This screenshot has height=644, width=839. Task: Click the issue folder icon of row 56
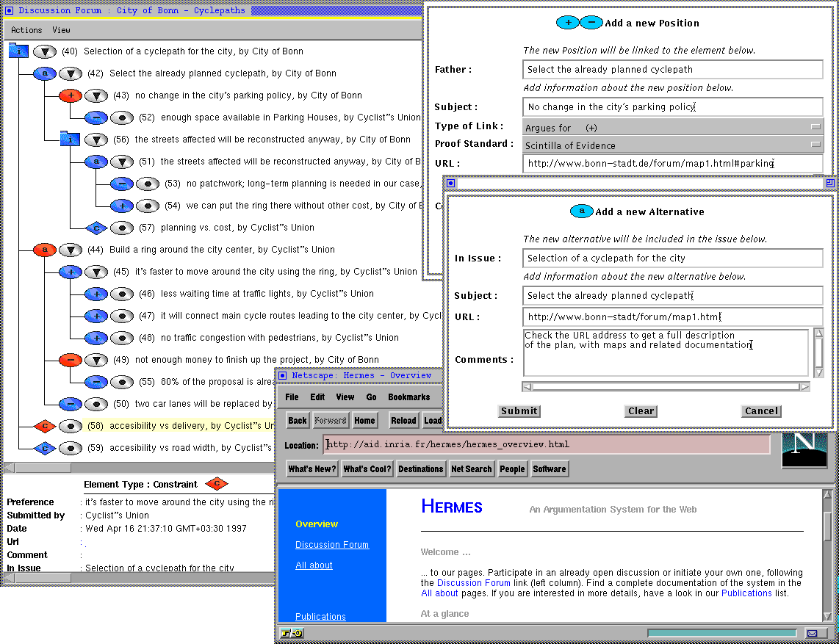pyautogui.click(x=70, y=139)
